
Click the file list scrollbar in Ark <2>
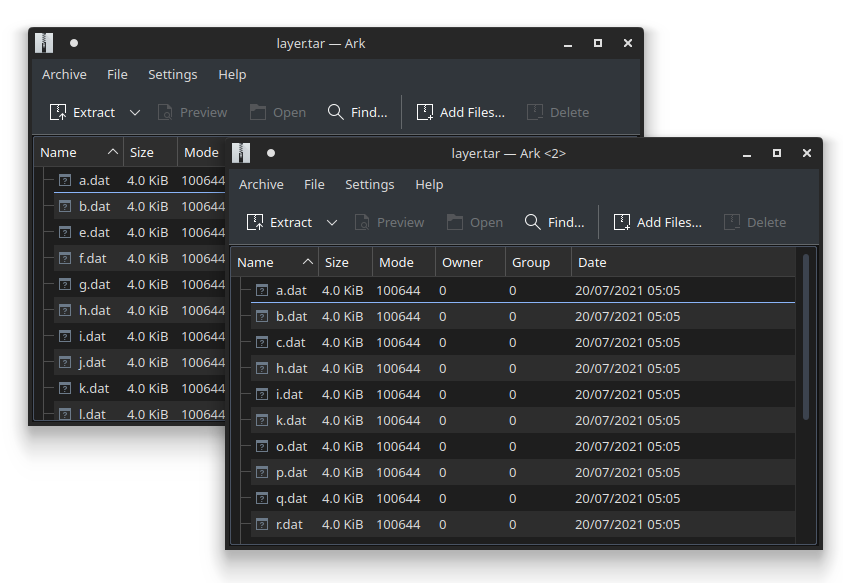(805, 337)
